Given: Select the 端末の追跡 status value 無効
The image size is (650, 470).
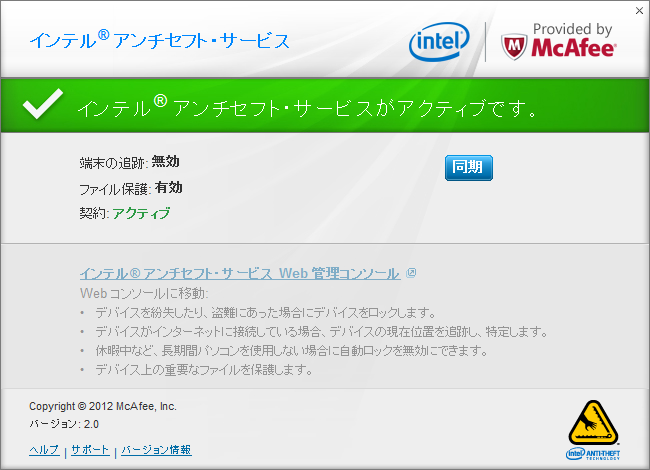Looking at the screenshot, I should (x=165, y=161).
